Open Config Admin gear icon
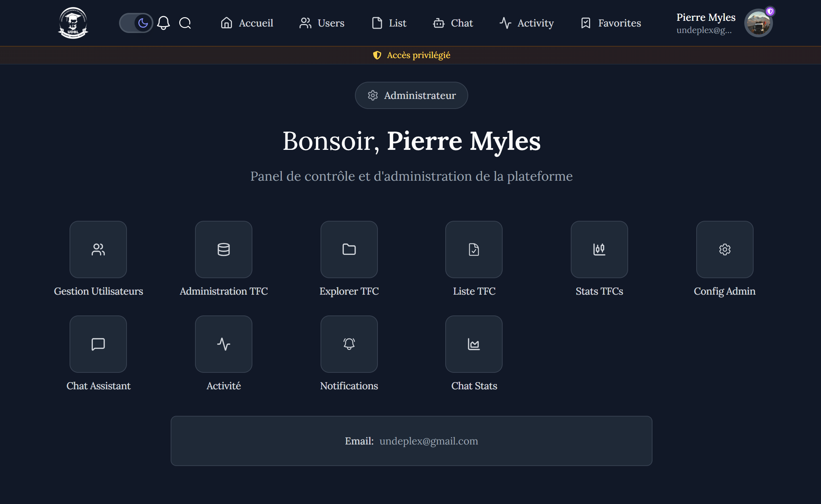821x504 pixels. tap(725, 249)
